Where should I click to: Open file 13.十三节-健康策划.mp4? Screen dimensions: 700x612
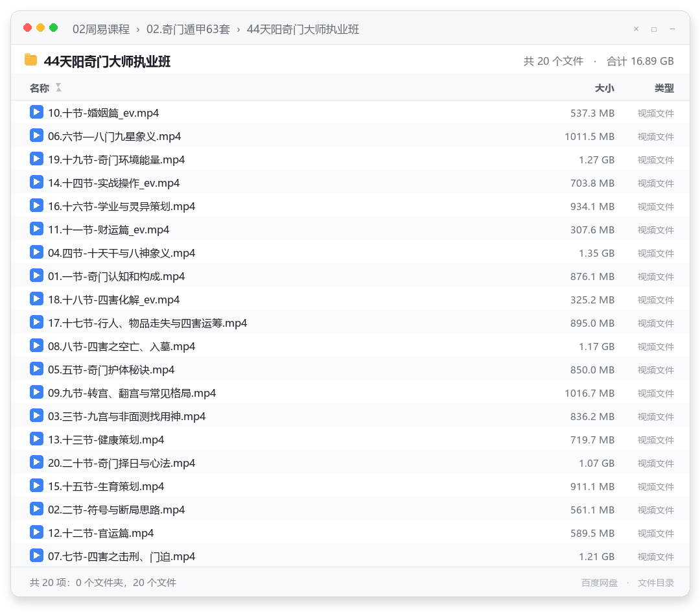tap(106, 440)
